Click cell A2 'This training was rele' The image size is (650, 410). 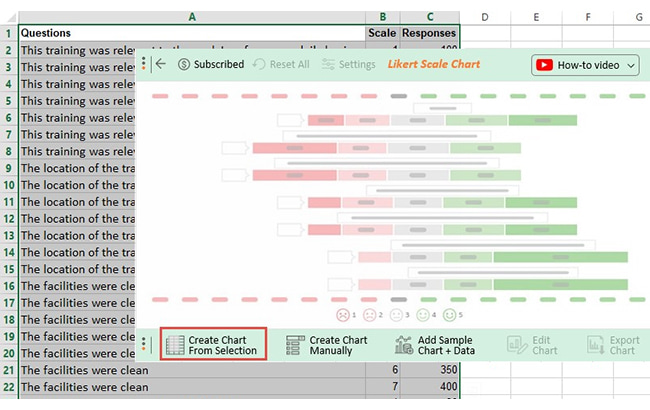point(78,50)
